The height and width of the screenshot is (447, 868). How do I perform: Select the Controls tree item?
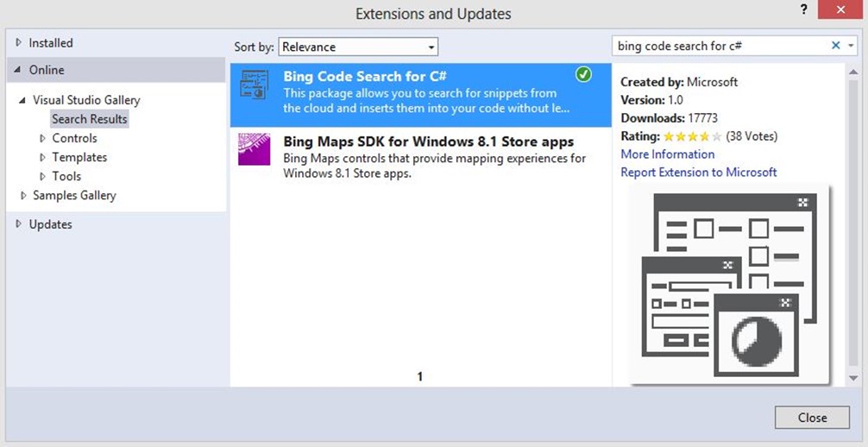(74, 138)
